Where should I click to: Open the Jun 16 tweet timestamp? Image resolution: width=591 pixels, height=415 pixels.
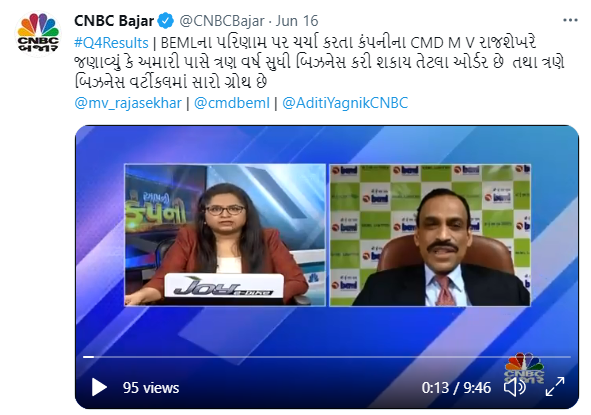click(x=297, y=21)
